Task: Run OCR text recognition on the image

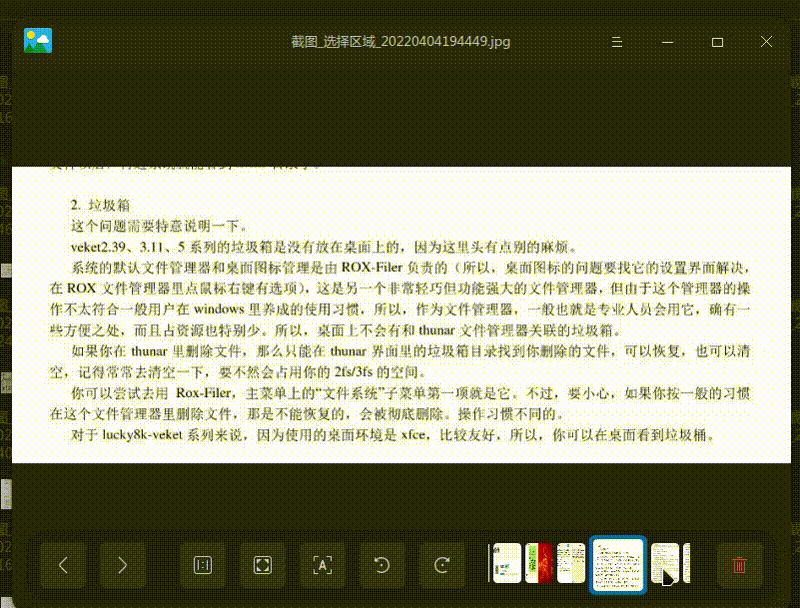Action: 322,565
